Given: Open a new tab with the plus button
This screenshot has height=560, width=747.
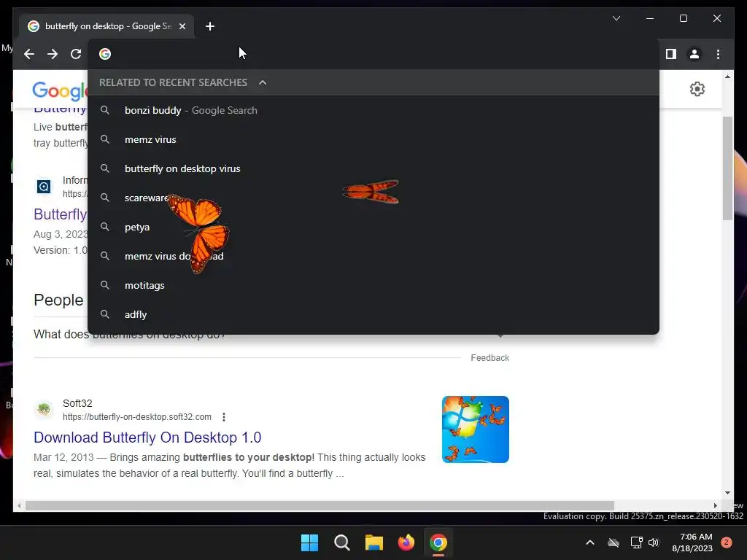Looking at the screenshot, I should coord(210,26).
